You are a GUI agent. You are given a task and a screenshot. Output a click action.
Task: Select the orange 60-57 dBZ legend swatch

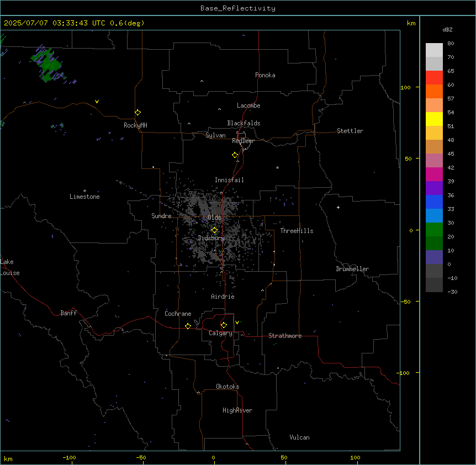tap(434, 91)
